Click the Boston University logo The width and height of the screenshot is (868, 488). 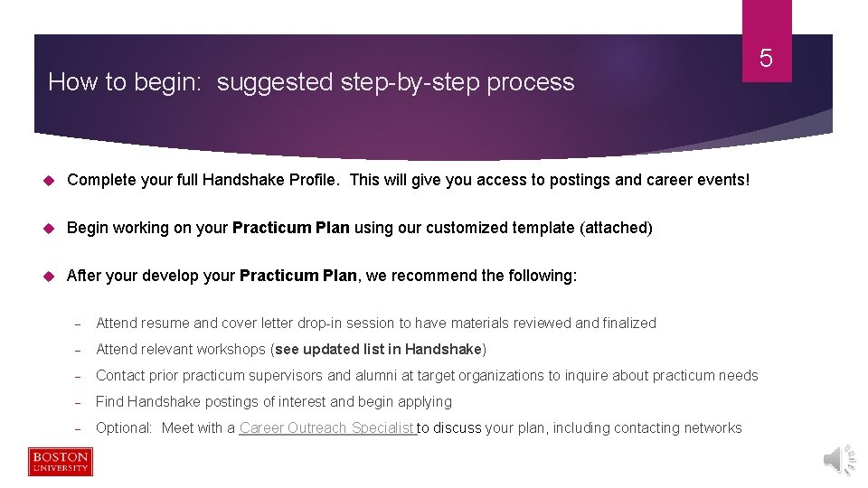60,461
